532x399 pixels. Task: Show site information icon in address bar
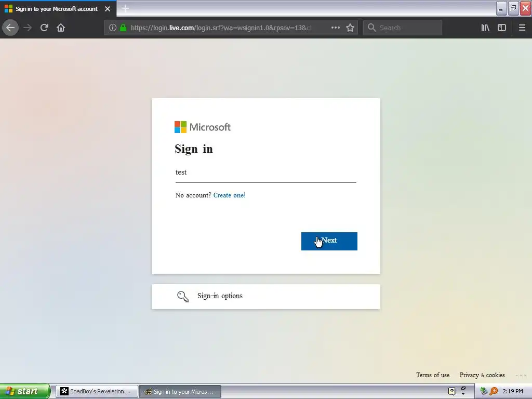coord(113,28)
